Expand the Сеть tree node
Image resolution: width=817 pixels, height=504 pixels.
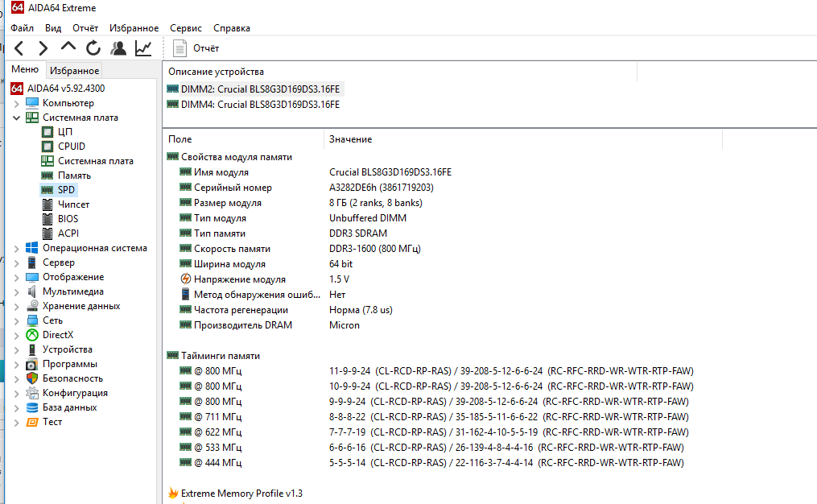[17, 320]
